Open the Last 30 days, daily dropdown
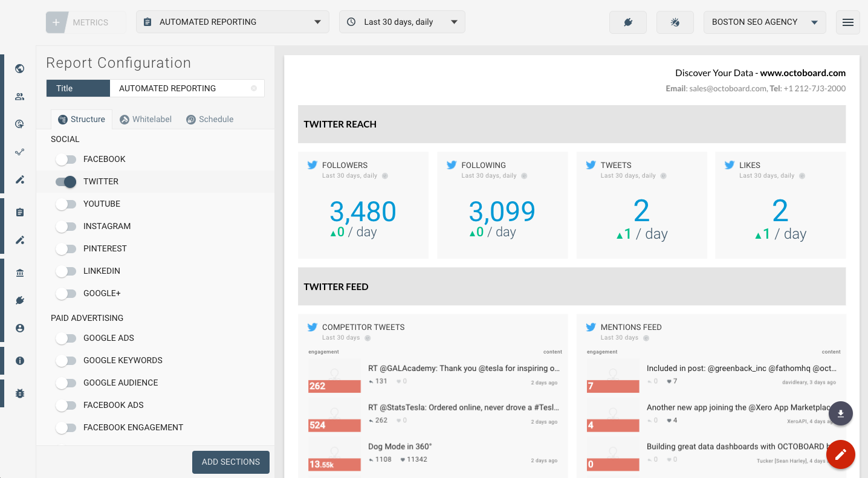Image resolution: width=868 pixels, height=478 pixels. (402, 22)
